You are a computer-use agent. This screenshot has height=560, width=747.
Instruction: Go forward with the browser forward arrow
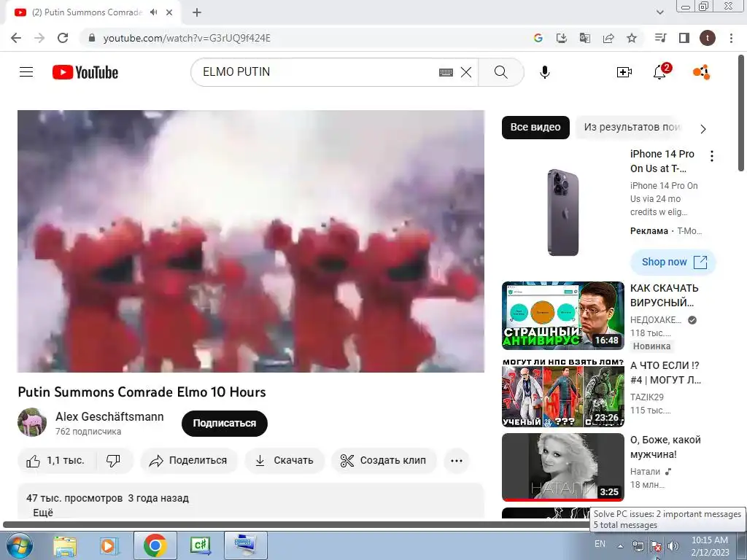coord(39,38)
